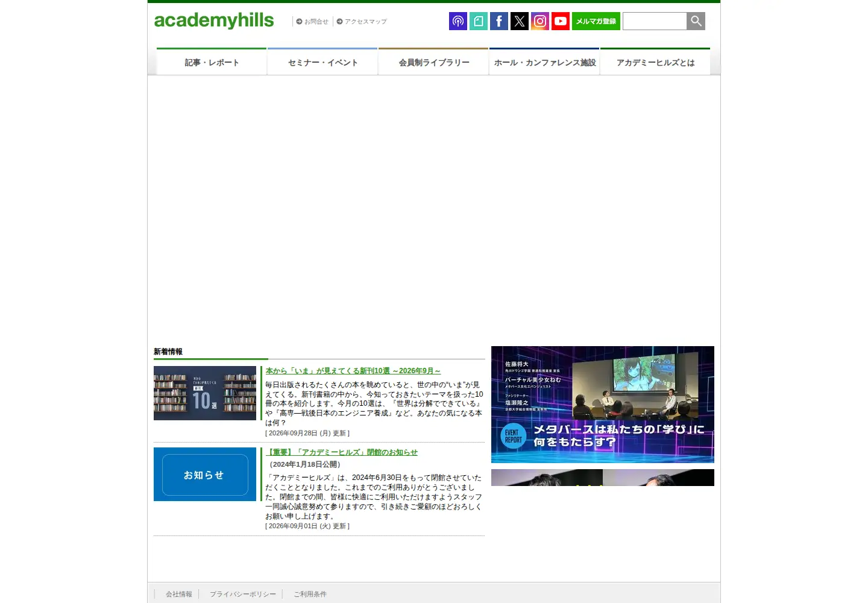
Task: Open the 新刊10選 2026年9月 article link
Action: 353,371
